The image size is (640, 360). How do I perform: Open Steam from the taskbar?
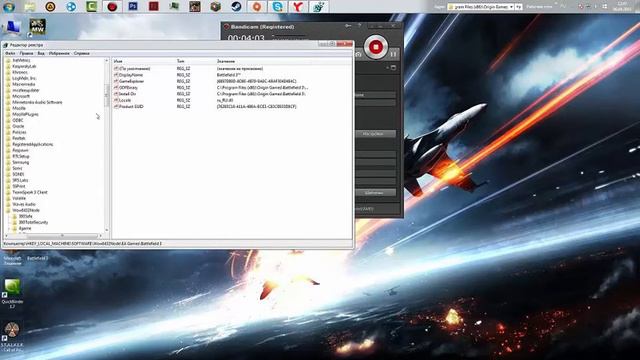coord(236,7)
